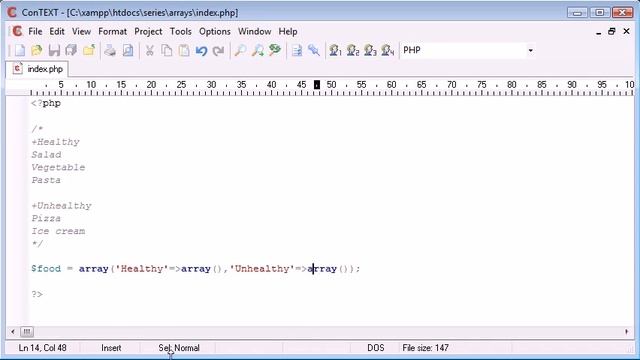The height and width of the screenshot is (360, 640).
Task: Open the Options menu
Action: coord(215,31)
